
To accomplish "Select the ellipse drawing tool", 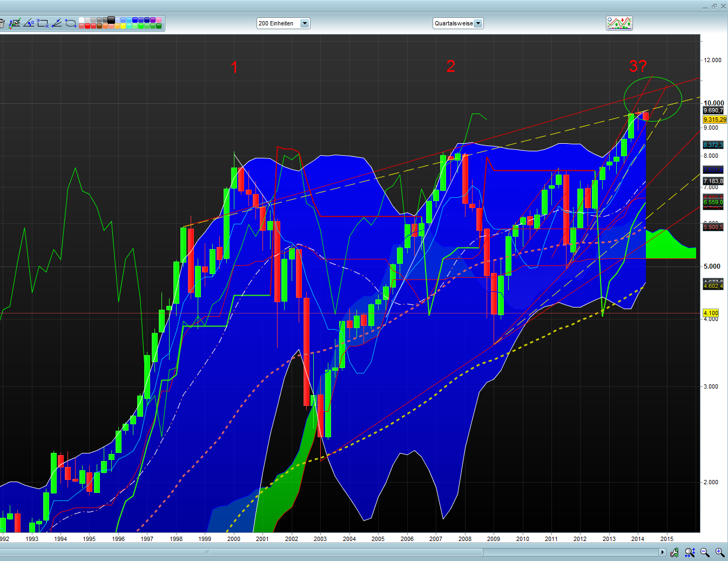I will click(x=71, y=23).
